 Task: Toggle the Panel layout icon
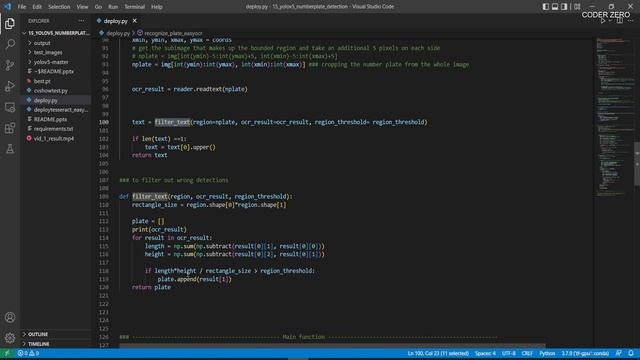tap(555, 7)
